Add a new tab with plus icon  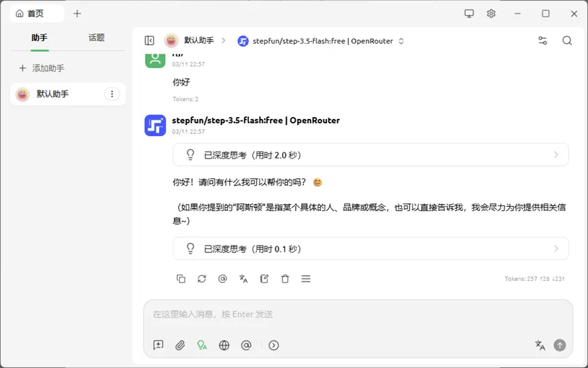pyautogui.click(x=77, y=14)
